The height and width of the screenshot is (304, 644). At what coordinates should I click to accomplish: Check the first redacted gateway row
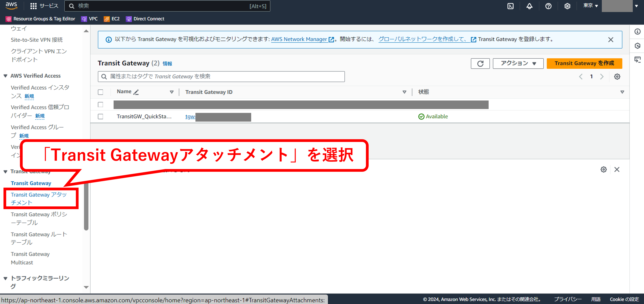(x=100, y=105)
